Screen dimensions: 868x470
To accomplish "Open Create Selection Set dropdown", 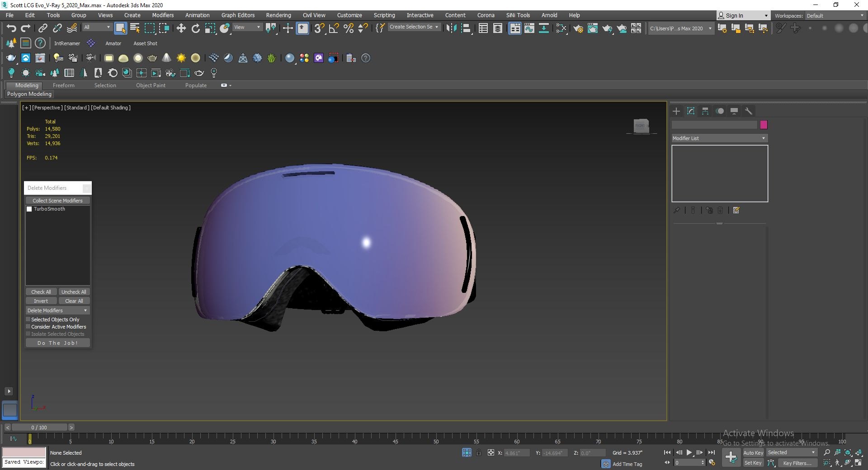I will tap(414, 27).
